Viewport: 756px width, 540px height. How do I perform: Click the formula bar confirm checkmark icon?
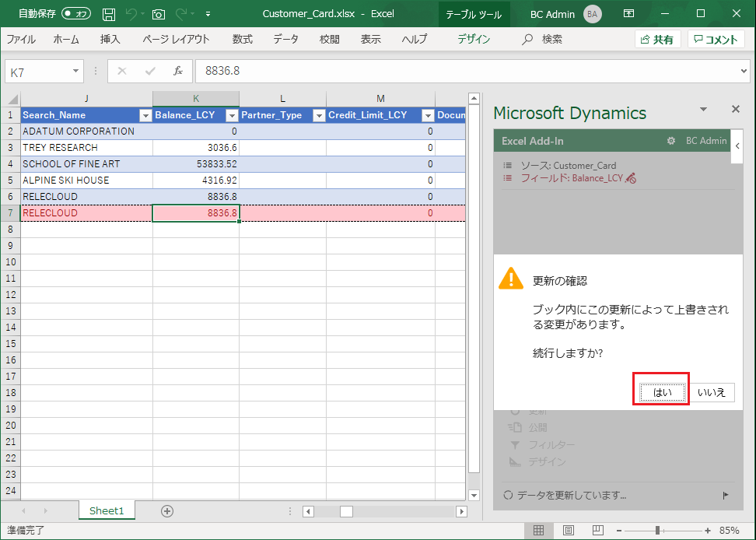click(x=150, y=72)
